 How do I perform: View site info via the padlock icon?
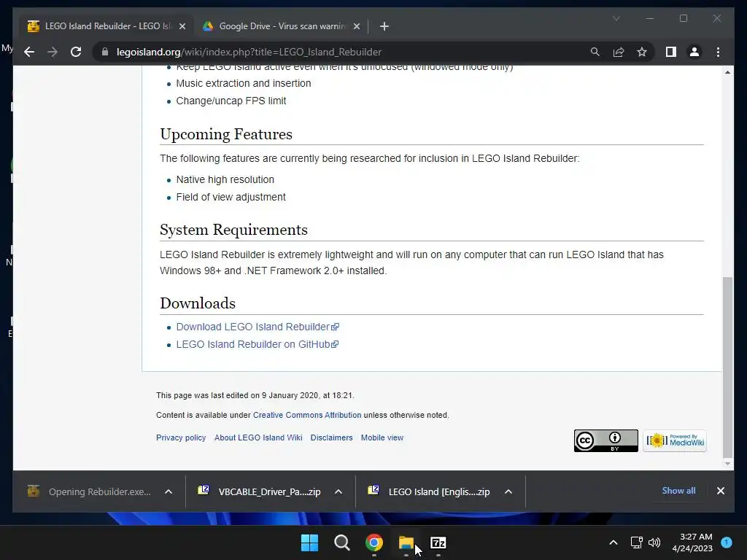[x=105, y=52]
